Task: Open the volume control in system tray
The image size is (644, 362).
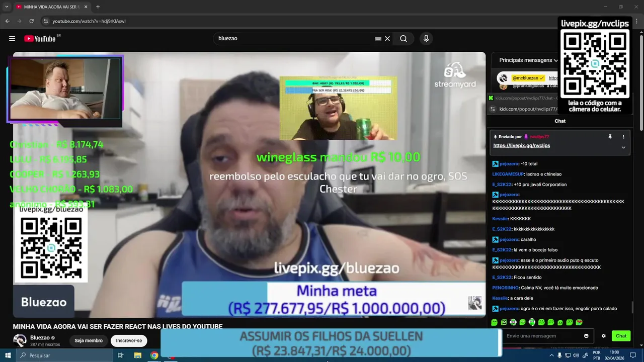Action: 577,355
